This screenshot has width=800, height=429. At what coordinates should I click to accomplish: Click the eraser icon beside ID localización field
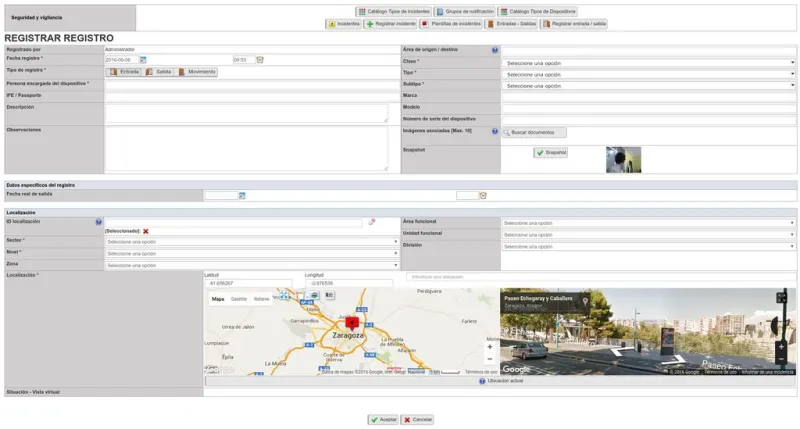coord(372,222)
